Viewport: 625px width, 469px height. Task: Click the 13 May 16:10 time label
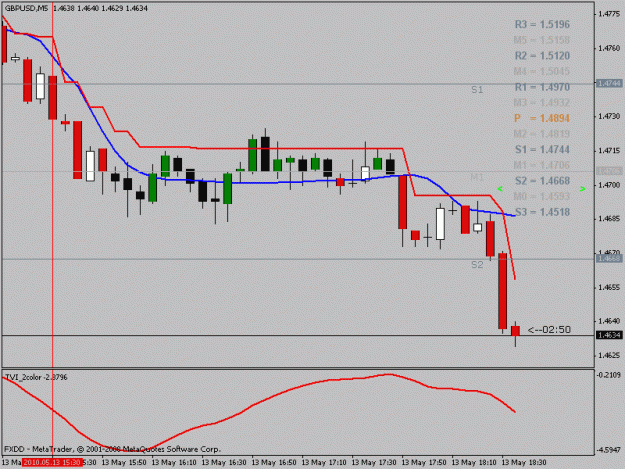point(174,463)
